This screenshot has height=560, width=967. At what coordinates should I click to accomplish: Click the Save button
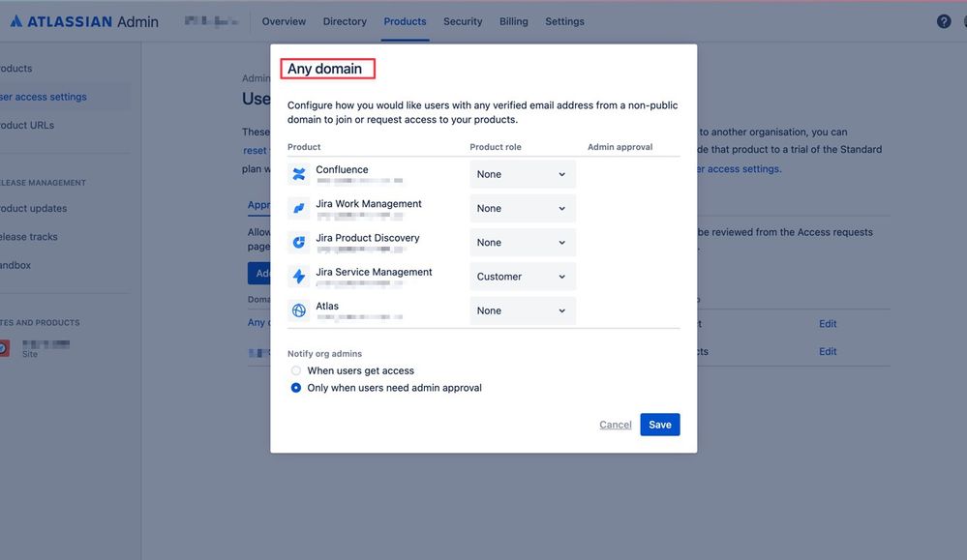pos(660,425)
